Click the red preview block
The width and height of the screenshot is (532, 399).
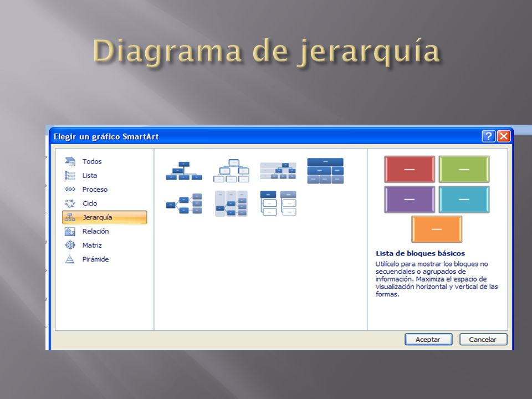click(x=410, y=169)
